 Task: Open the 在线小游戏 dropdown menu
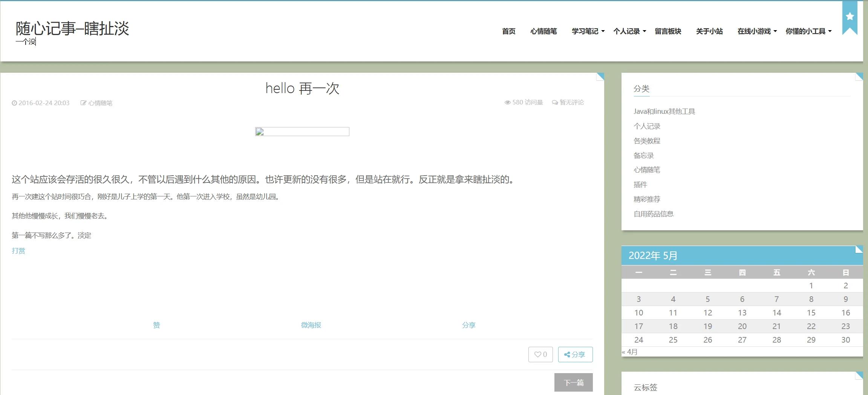[757, 31]
